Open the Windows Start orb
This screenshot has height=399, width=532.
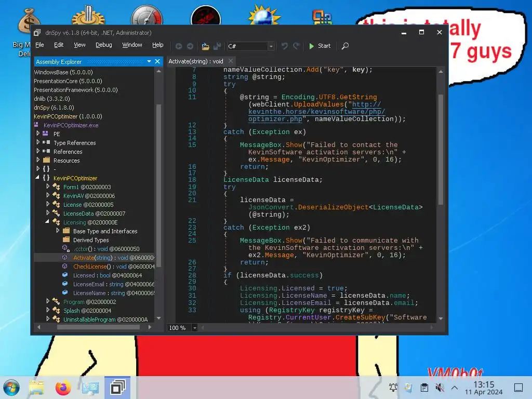[x=11, y=388]
